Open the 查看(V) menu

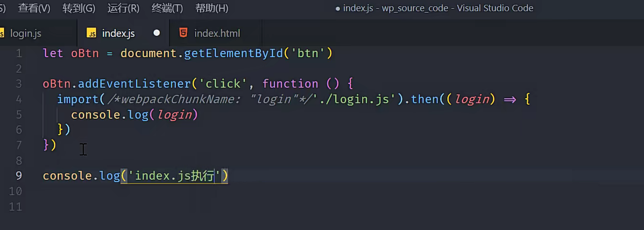(x=34, y=8)
